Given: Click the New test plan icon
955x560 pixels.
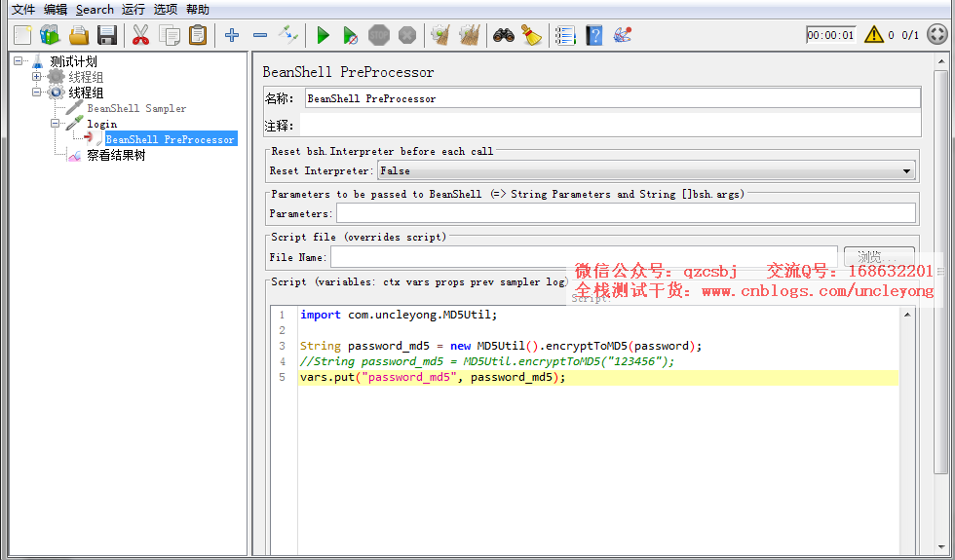Looking at the screenshot, I should coord(22,35).
